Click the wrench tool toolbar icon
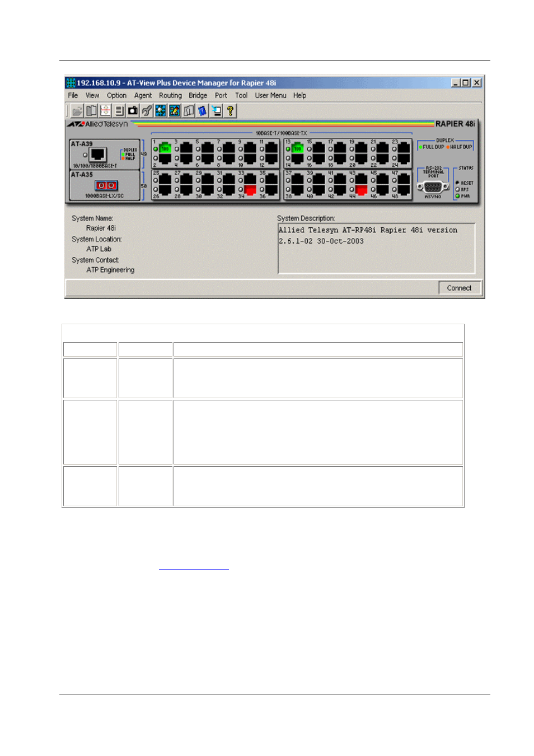Viewport: 534px width, 756px height. click(x=147, y=111)
